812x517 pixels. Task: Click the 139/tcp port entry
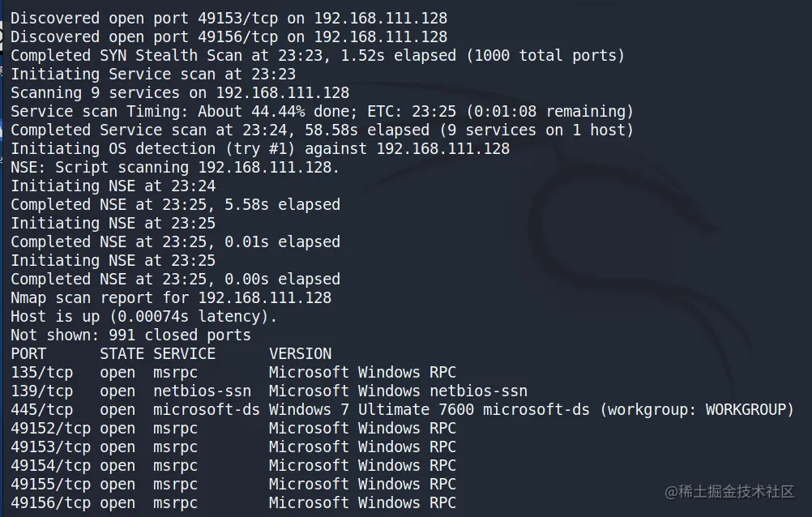pos(41,391)
